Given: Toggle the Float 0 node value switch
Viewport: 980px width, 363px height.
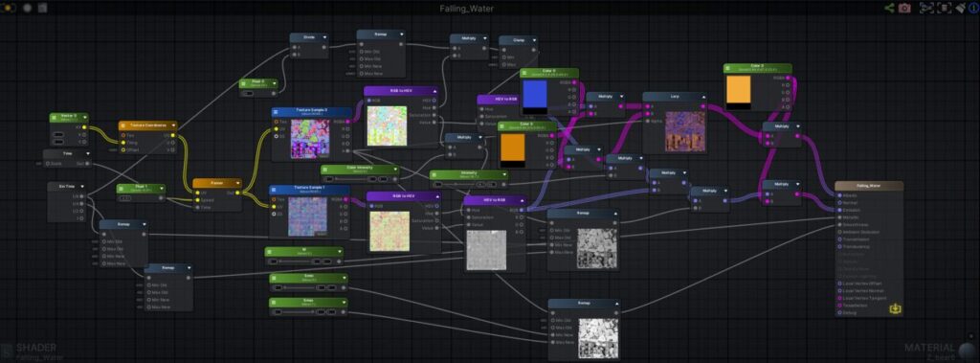Looking at the screenshot, I should [x=248, y=93].
